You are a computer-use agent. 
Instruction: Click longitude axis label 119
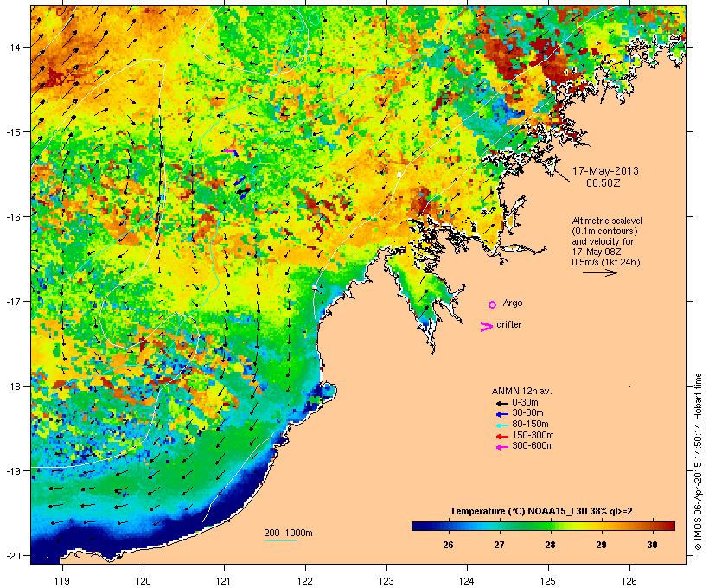pyautogui.click(x=62, y=581)
